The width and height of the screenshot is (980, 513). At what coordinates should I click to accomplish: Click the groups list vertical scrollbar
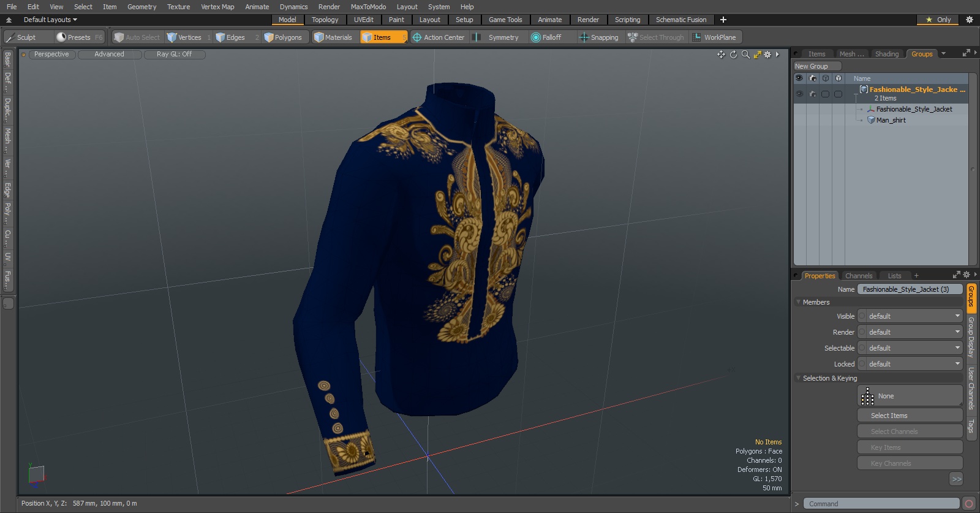(972, 170)
